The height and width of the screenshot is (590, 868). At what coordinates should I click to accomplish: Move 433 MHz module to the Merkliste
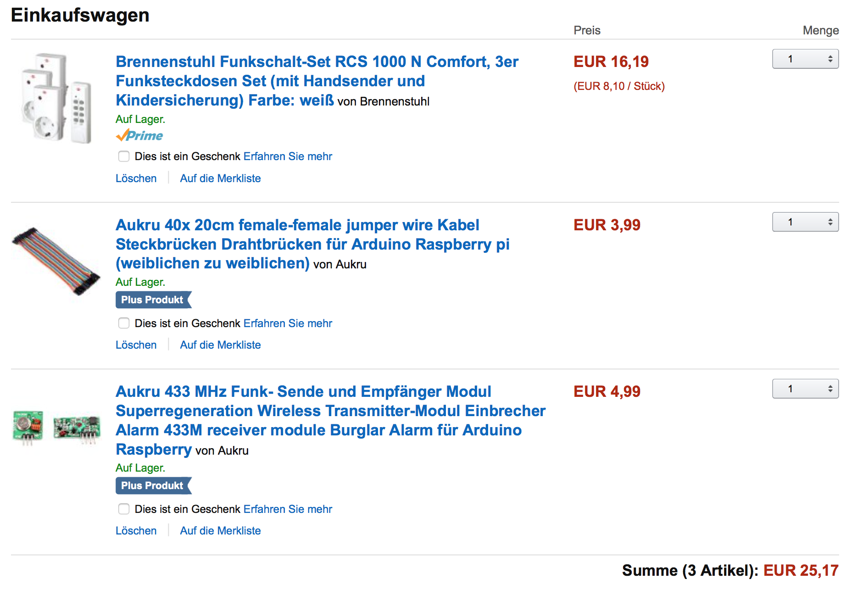[x=220, y=531]
